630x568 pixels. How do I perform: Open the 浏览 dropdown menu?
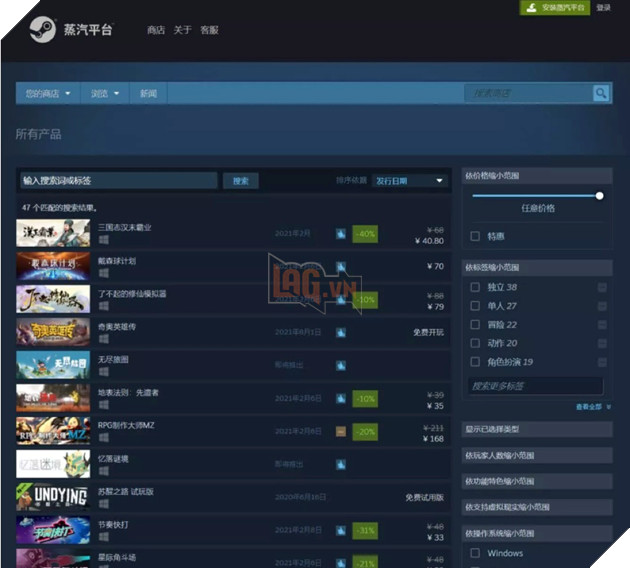(x=105, y=94)
